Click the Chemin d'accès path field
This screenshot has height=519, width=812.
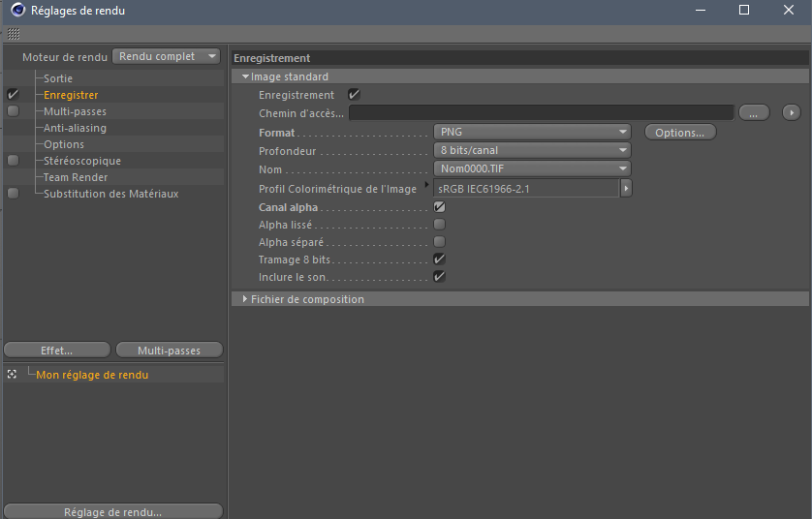tap(541, 112)
